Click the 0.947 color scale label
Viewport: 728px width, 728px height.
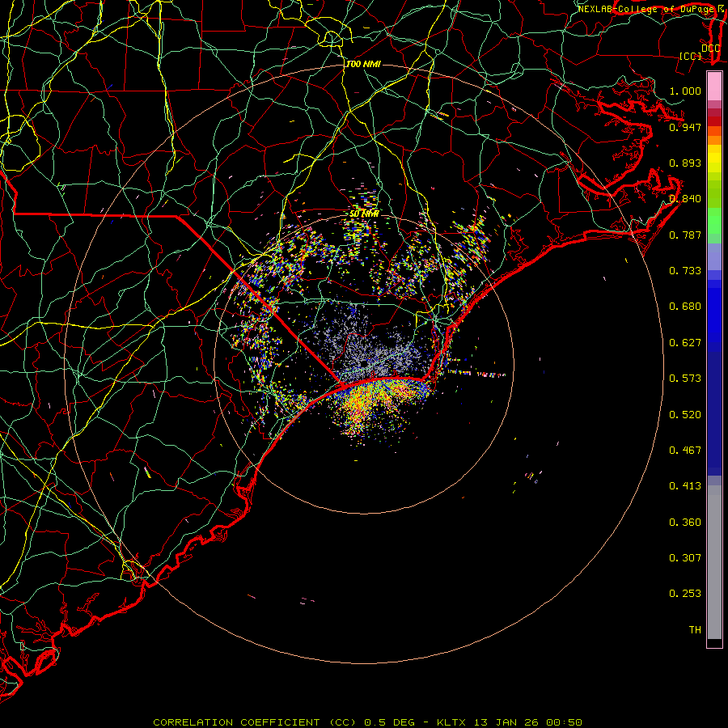tap(685, 127)
